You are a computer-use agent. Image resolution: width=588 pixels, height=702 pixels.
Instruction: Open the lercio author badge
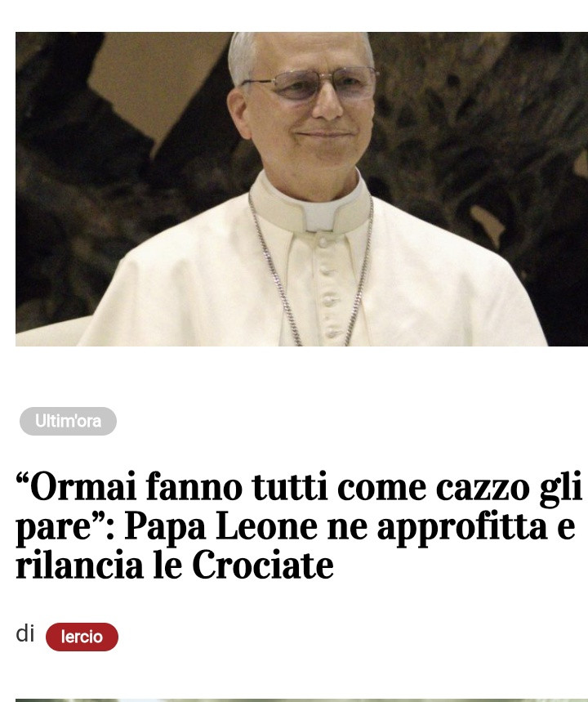point(82,637)
